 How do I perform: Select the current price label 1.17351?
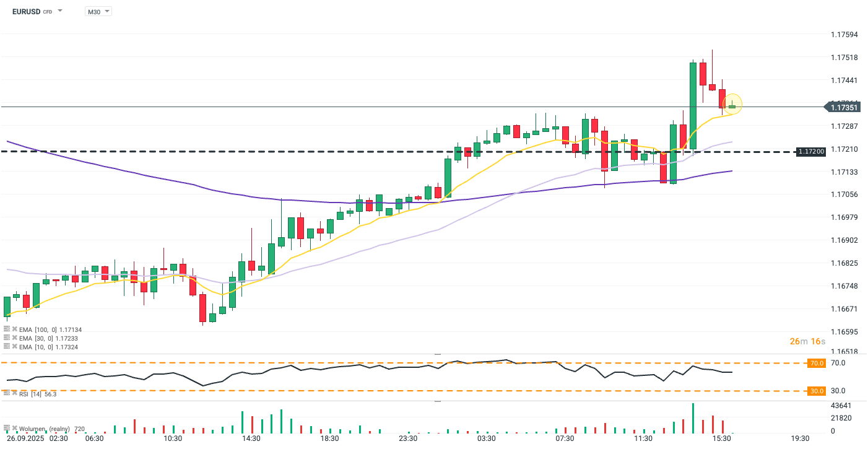(x=843, y=107)
